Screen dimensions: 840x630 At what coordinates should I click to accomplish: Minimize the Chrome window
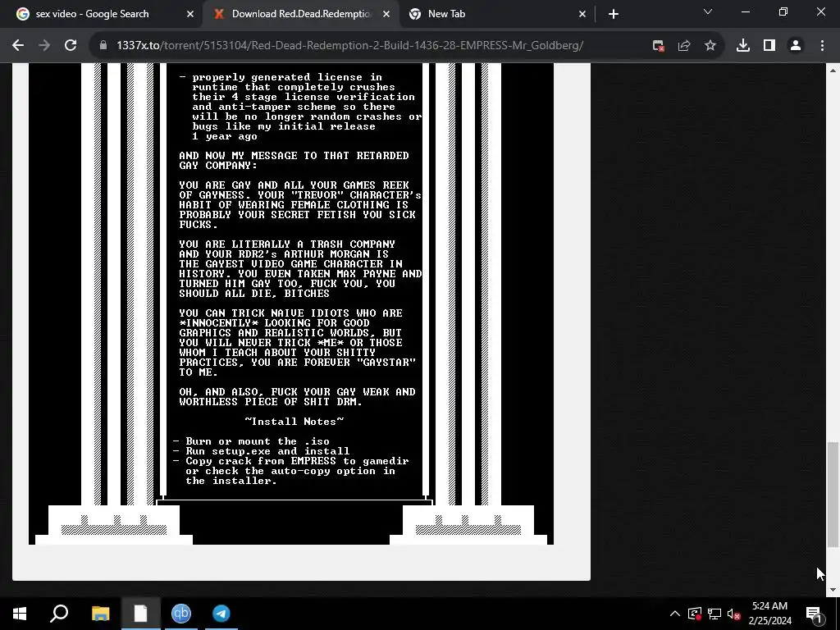[x=745, y=11]
